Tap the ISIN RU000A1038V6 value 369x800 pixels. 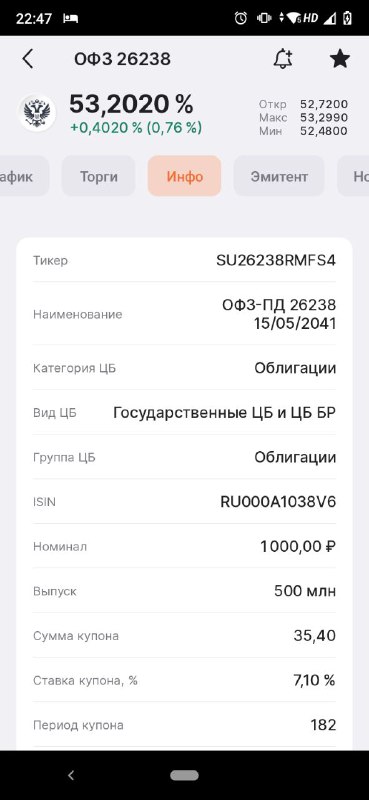pyautogui.click(x=278, y=502)
